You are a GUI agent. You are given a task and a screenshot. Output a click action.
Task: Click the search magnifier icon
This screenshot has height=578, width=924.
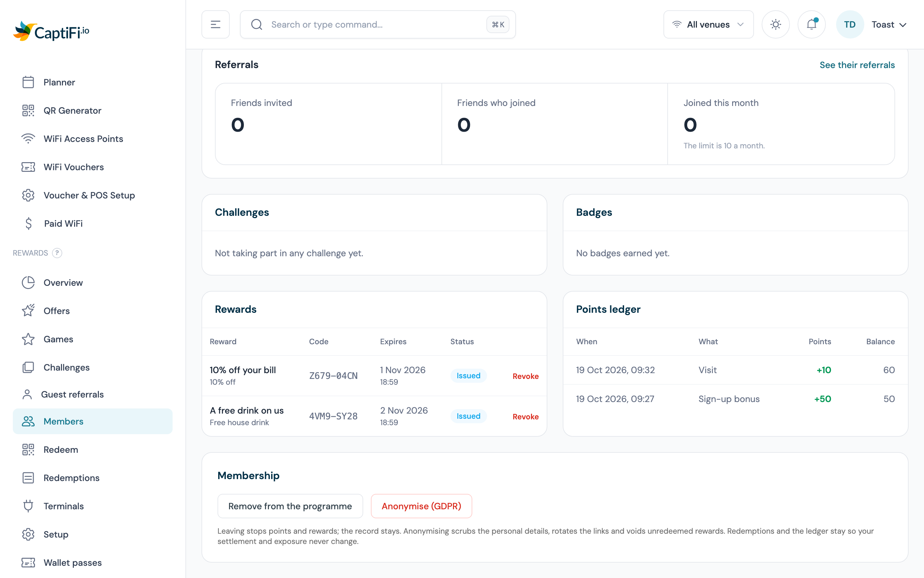(257, 24)
